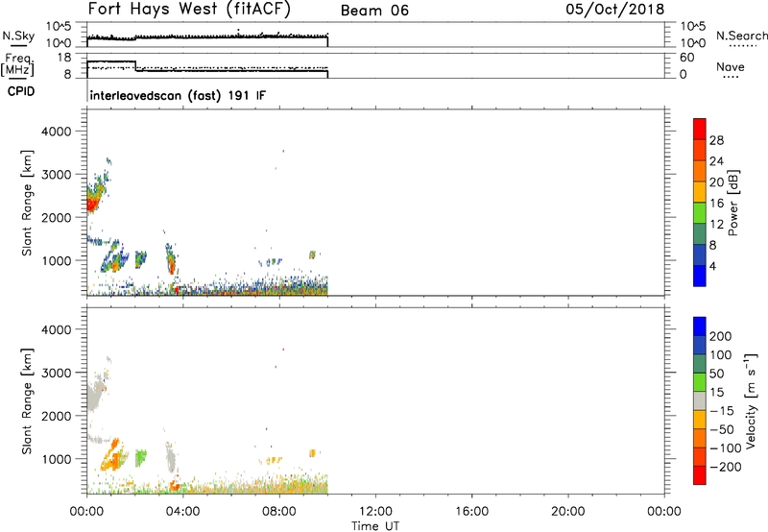
Task: Click the blue top of the velocity colorbar
Action: click(x=700, y=326)
